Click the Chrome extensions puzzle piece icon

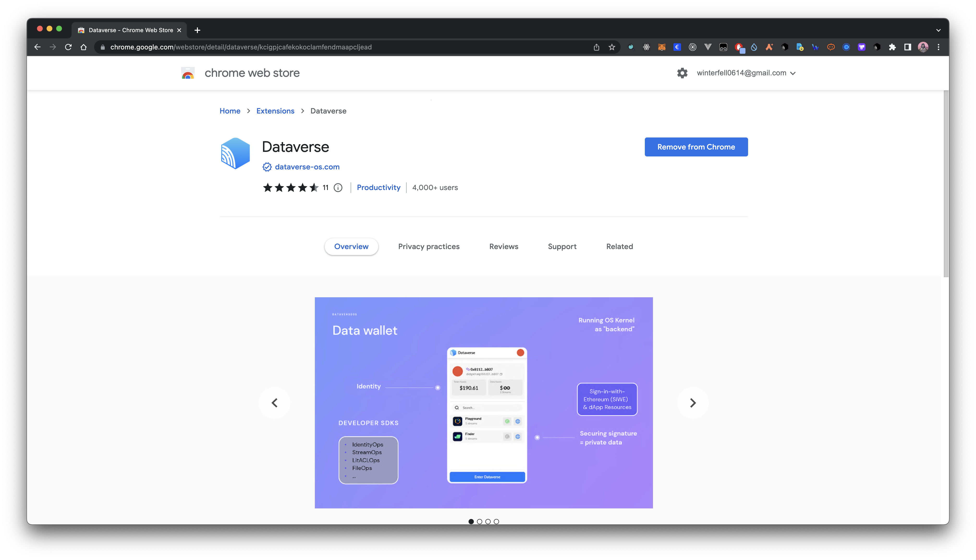[892, 47]
